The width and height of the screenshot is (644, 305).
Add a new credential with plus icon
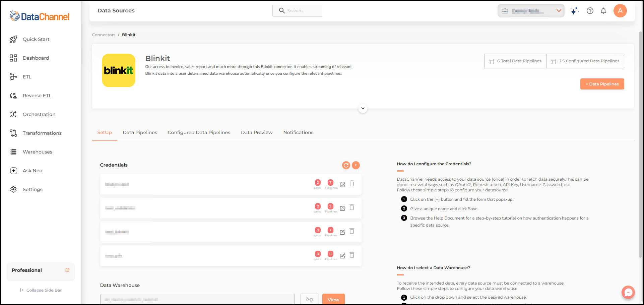coord(356,165)
